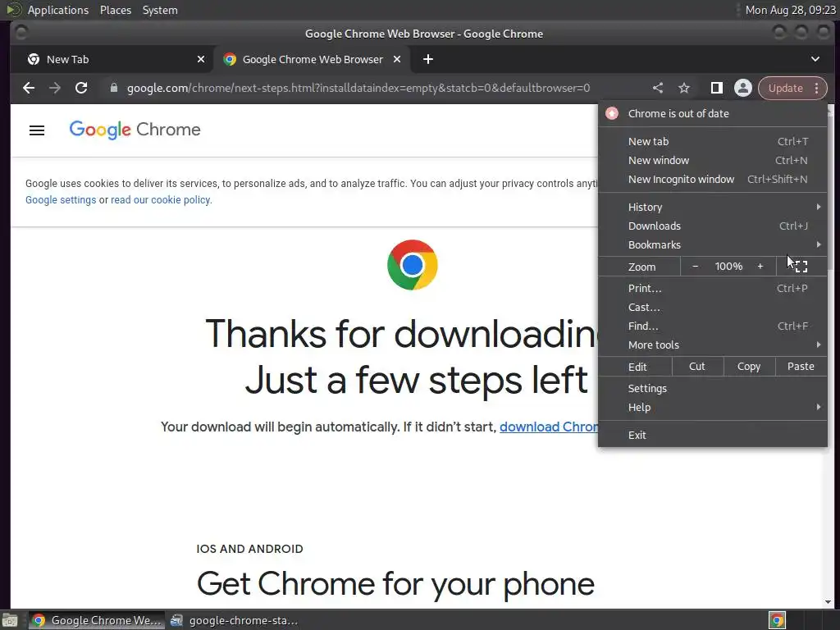Expand the More tools submenu
The image size is (840, 630).
point(713,345)
